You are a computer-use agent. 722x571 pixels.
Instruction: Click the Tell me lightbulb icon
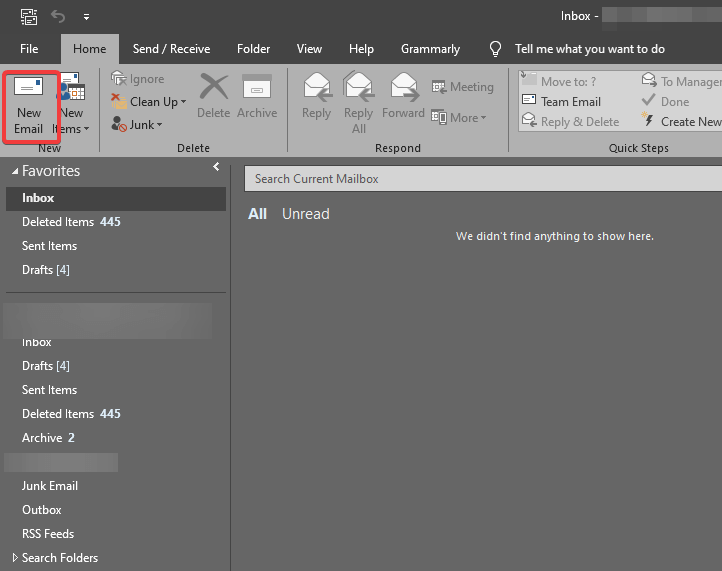pyautogui.click(x=495, y=49)
